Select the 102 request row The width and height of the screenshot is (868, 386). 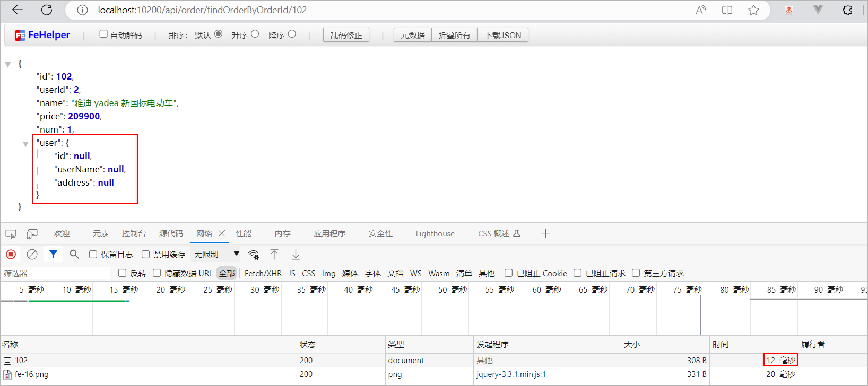[434, 361]
